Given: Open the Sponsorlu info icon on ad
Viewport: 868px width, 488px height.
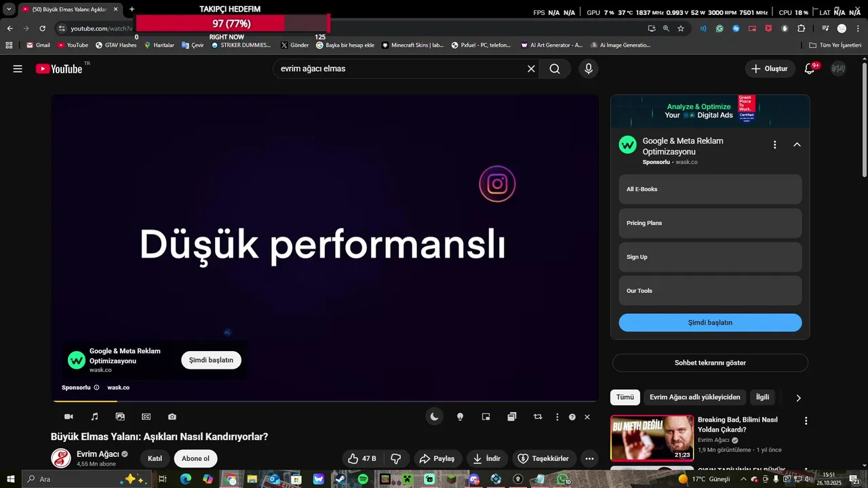Looking at the screenshot, I should pyautogui.click(x=96, y=388).
